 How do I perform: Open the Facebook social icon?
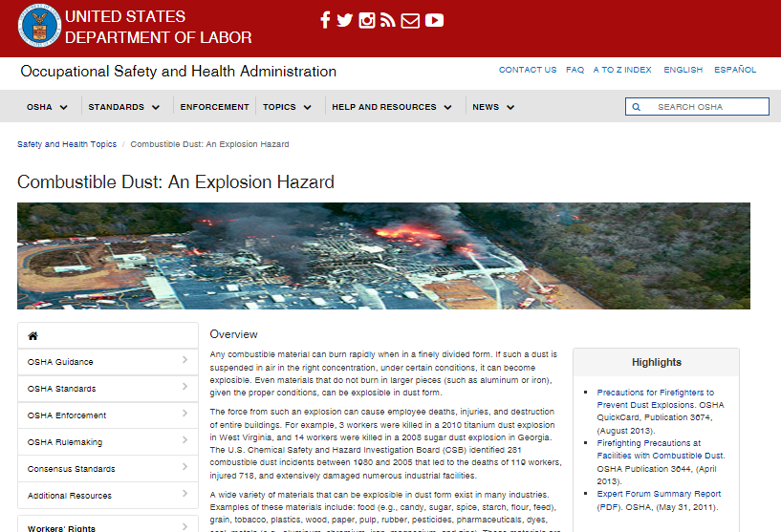pyautogui.click(x=325, y=20)
